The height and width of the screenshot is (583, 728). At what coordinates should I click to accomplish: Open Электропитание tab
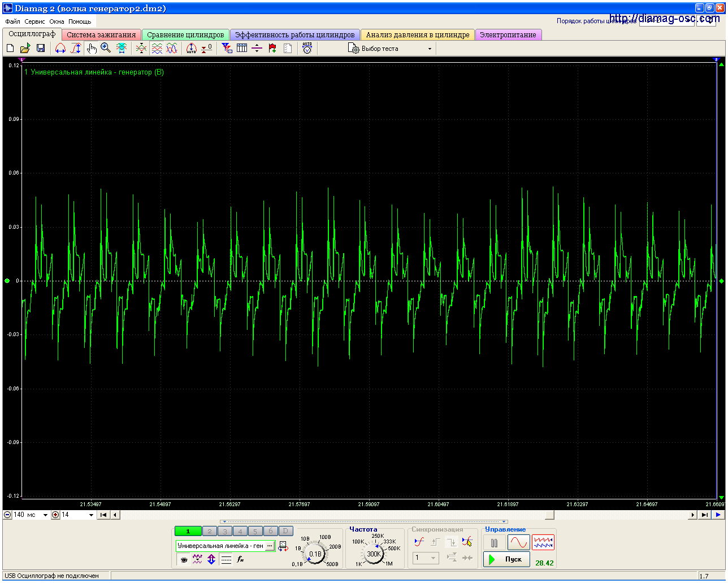[508, 35]
